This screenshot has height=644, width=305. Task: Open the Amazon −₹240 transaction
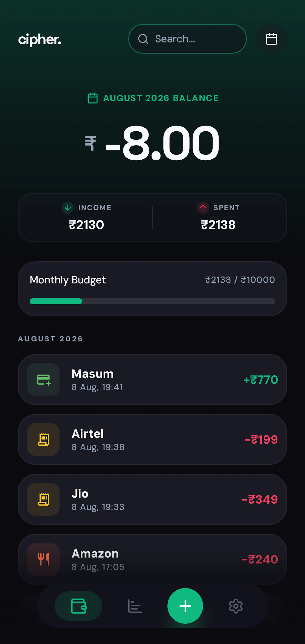[x=152, y=559]
